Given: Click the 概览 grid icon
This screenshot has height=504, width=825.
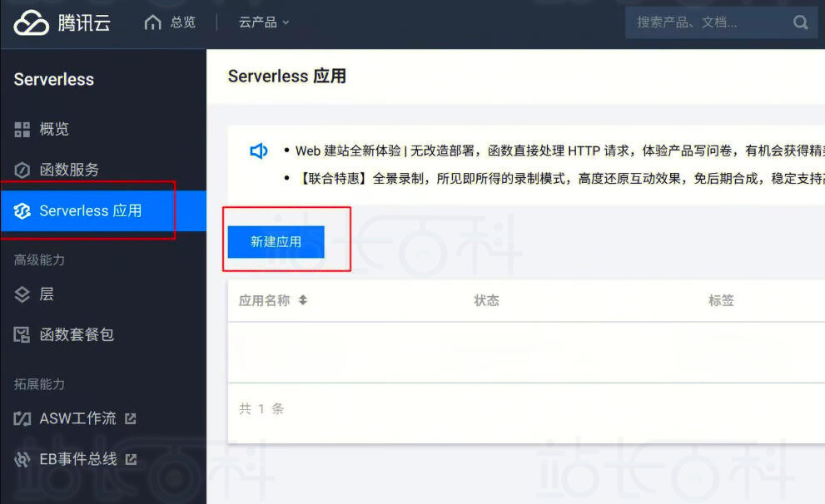Looking at the screenshot, I should 22,129.
